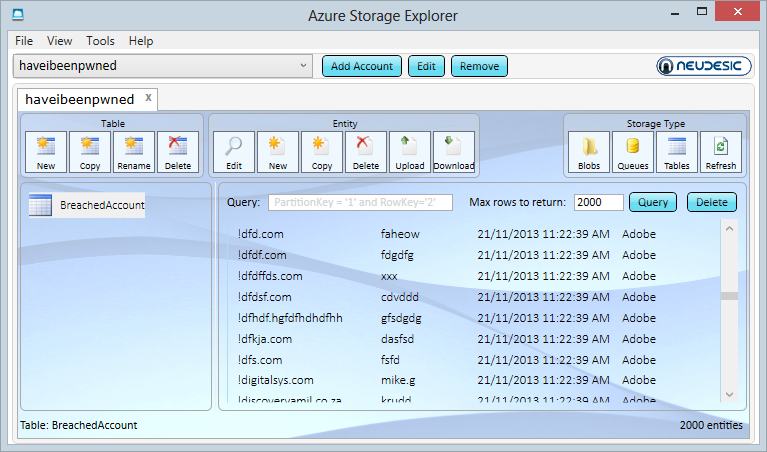767x452 pixels.
Task: Click the 2000 entities status text
Action: (711, 425)
